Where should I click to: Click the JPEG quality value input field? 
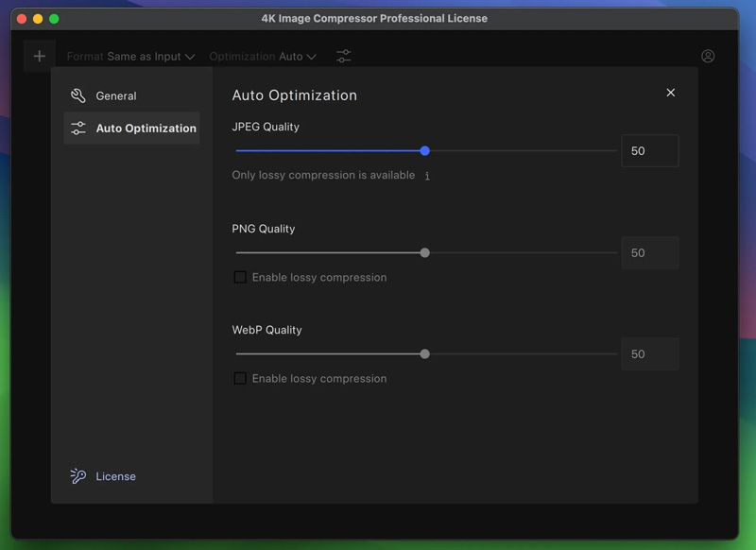(649, 150)
